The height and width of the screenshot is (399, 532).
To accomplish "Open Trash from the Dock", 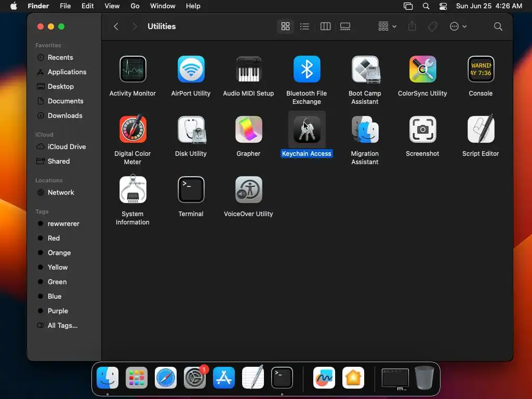I will coord(424,378).
